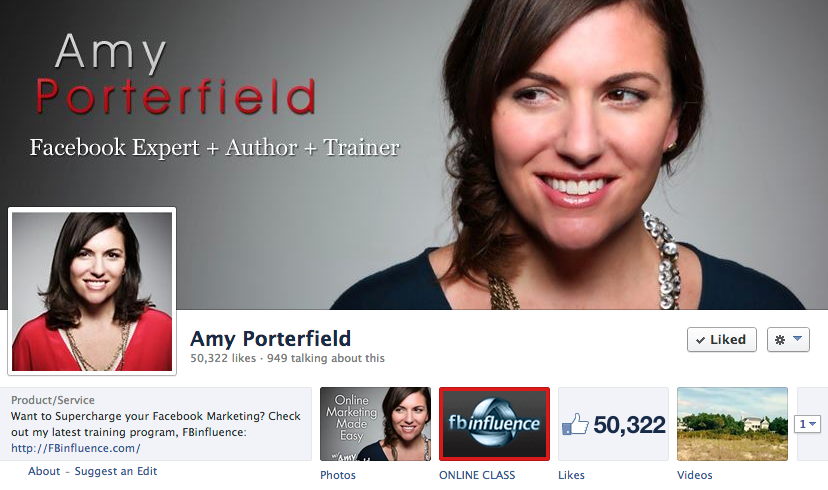Click the 949 talking about this text

[x=325, y=358]
